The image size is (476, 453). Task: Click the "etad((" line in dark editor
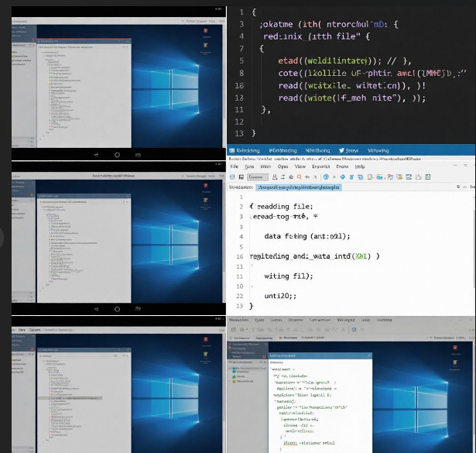tap(344, 60)
